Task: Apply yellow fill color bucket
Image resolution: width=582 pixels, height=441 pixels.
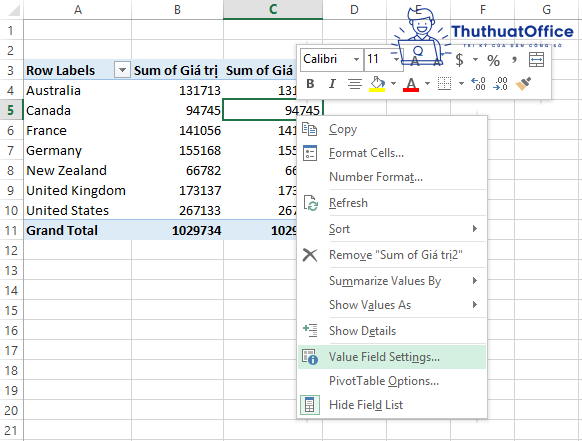Action: 377,84
